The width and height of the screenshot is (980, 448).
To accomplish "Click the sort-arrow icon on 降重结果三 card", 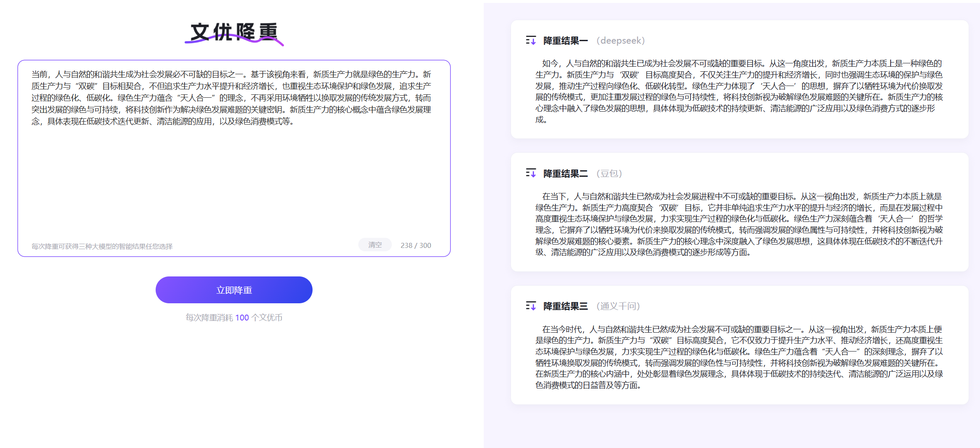I will [531, 306].
